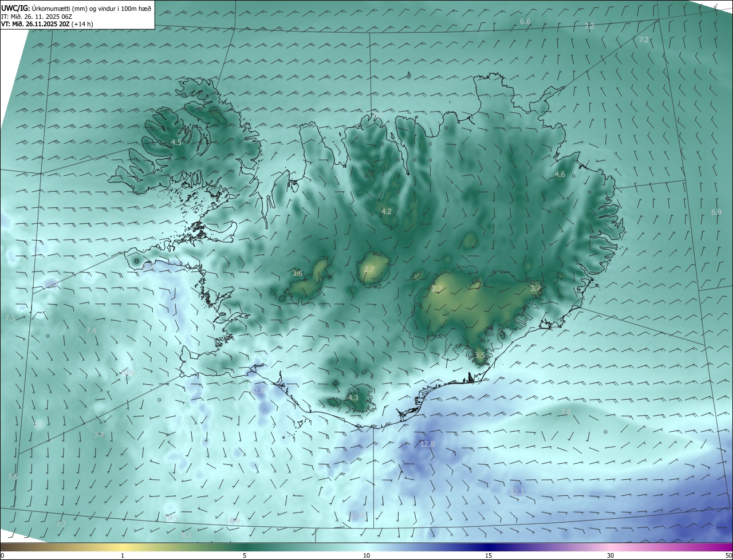
Task: Click the colorbar label 10
Action: click(x=366, y=555)
